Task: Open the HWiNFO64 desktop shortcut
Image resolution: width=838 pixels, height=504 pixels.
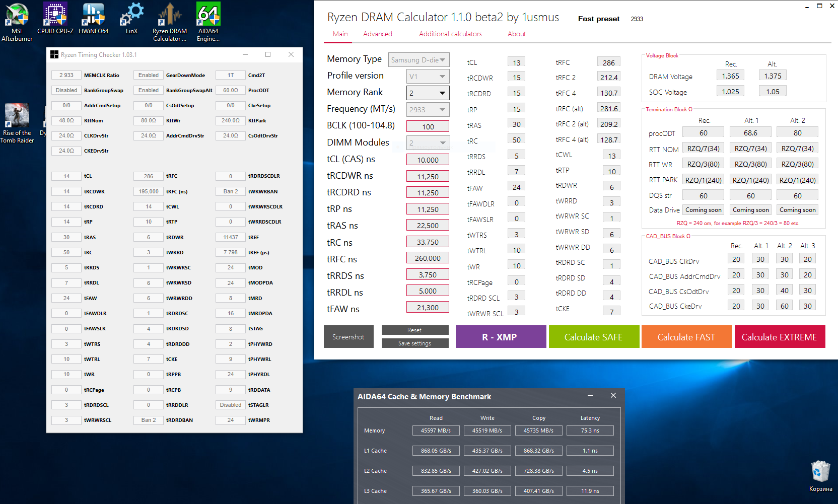Action: [x=93, y=19]
